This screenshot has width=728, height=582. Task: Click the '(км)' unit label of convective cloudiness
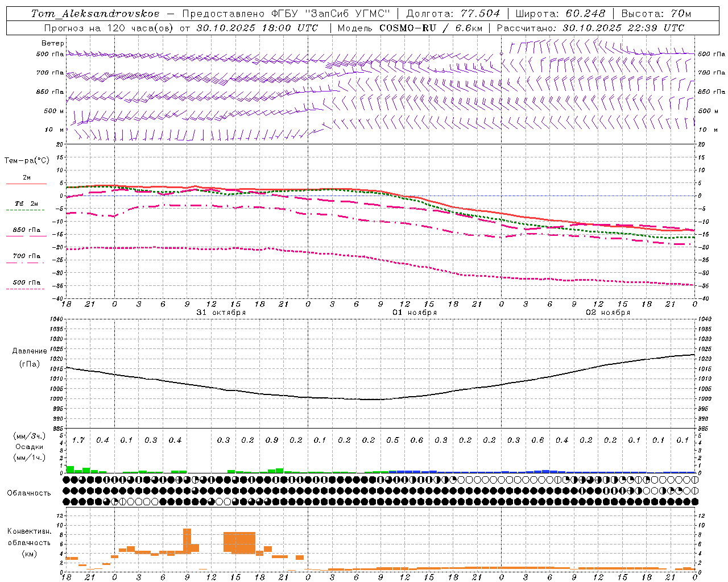point(30,554)
